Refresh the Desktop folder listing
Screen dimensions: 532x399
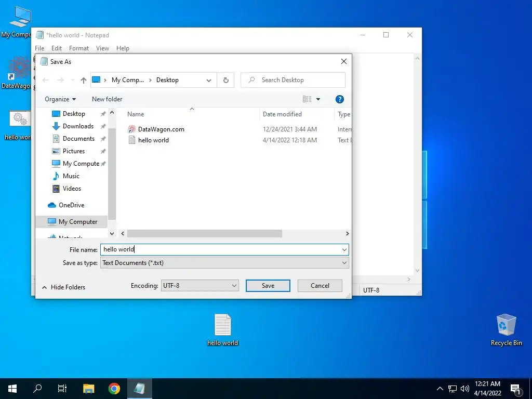click(225, 80)
